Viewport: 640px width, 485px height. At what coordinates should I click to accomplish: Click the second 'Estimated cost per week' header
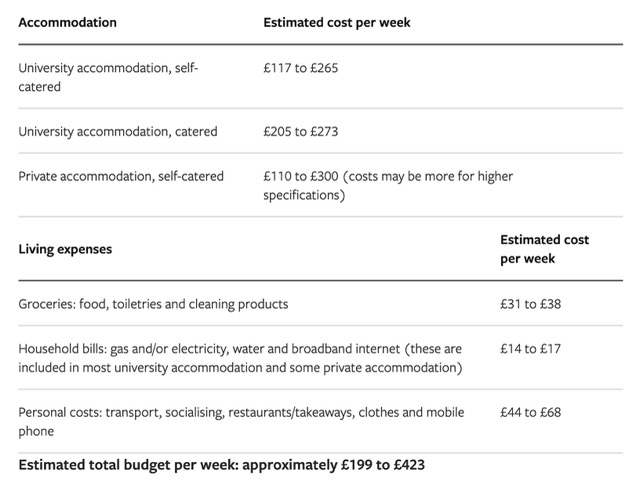[543, 249]
